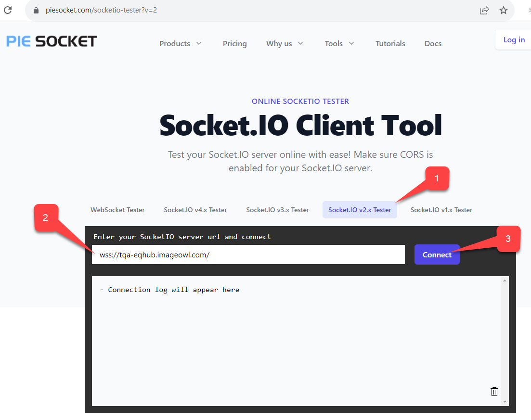Expand the Products dropdown menu

181,43
